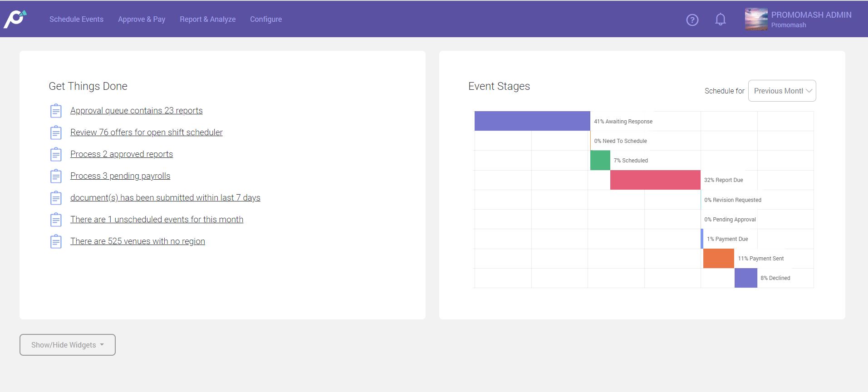
Task: Click clipboard icon beside Review 76 offers
Action: point(56,132)
